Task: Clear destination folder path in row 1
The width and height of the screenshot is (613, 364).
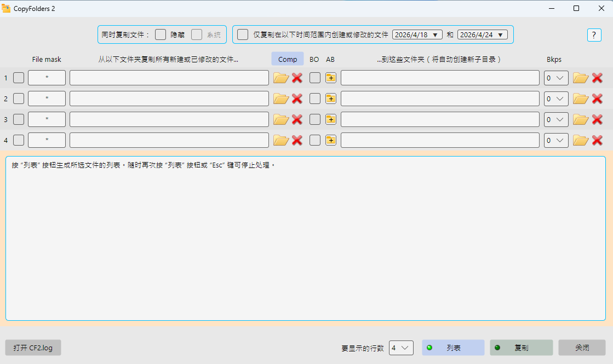Action: coord(597,78)
